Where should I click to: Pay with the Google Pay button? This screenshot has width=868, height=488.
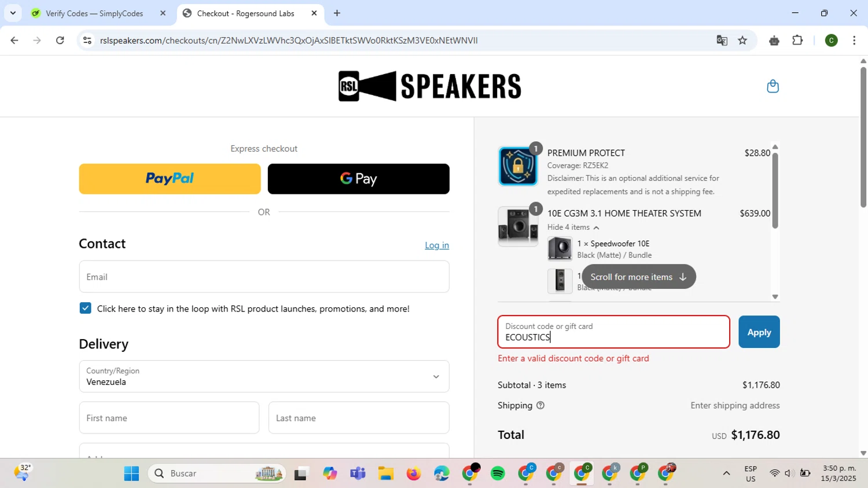[x=359, y=179]
